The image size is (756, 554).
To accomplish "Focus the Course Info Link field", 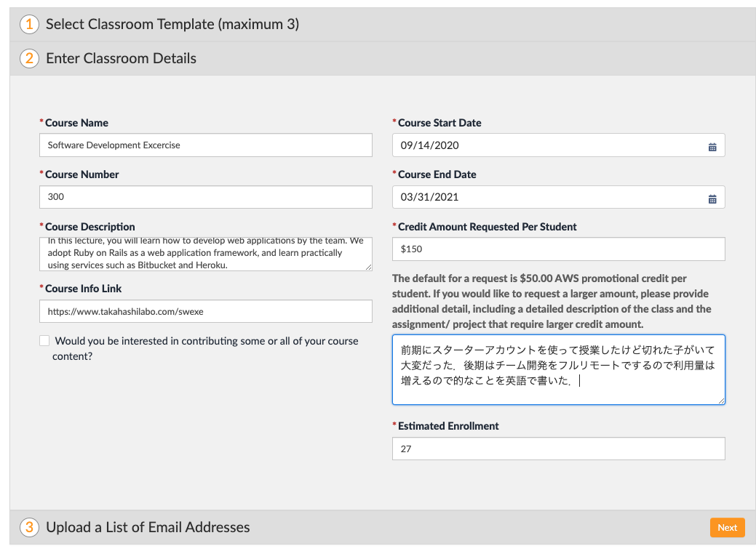I will click(x=206, y=311).
